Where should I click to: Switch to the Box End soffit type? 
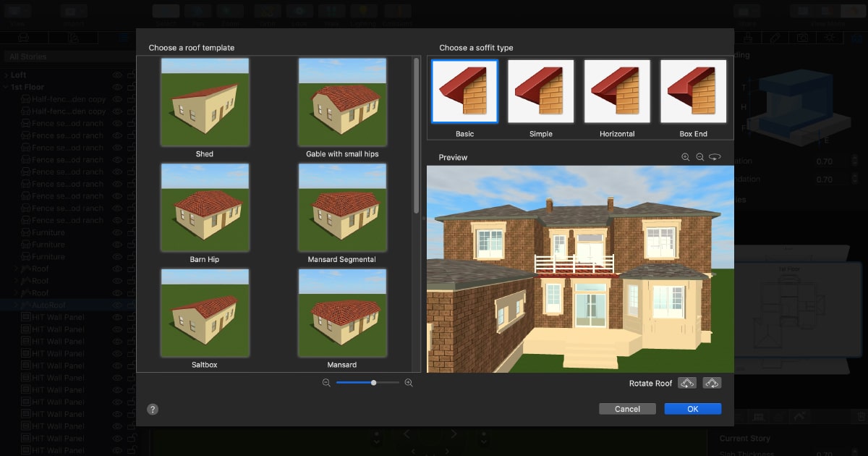(x=692, y=90)
